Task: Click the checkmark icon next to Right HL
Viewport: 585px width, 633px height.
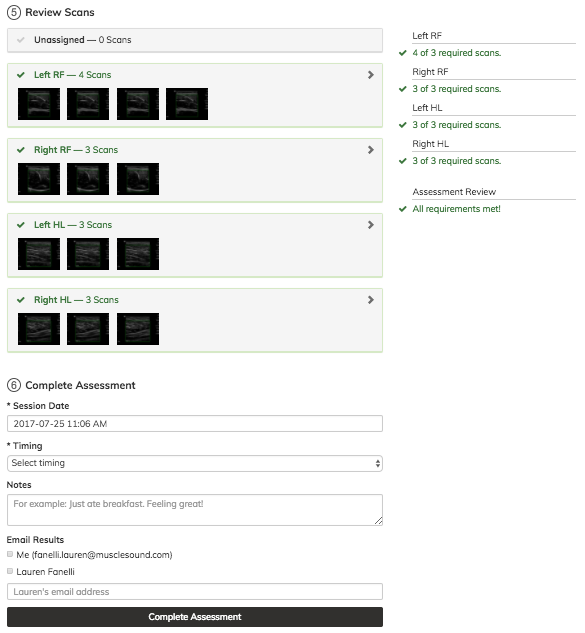Action: coord(21,300)
